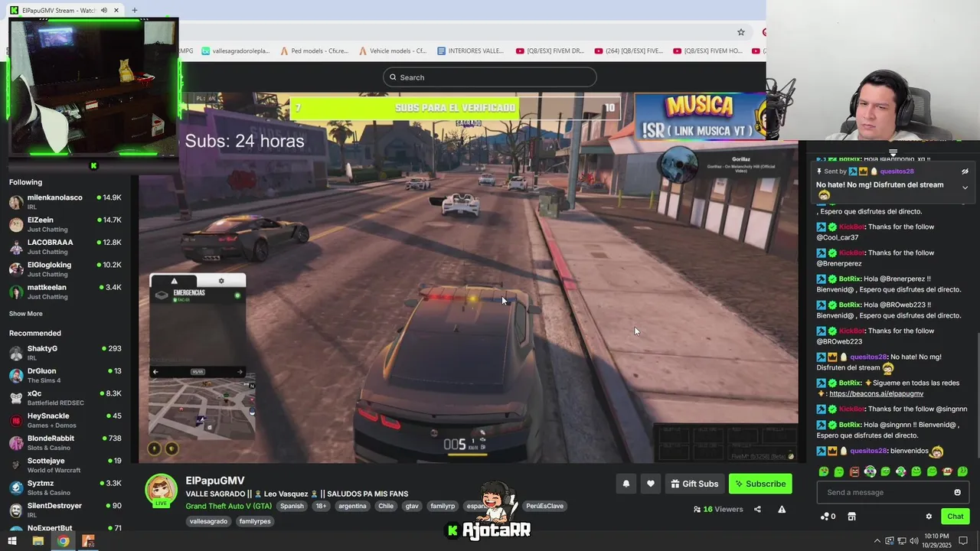Open ElZeein channel in sidebar

click(x=65, y=225)
